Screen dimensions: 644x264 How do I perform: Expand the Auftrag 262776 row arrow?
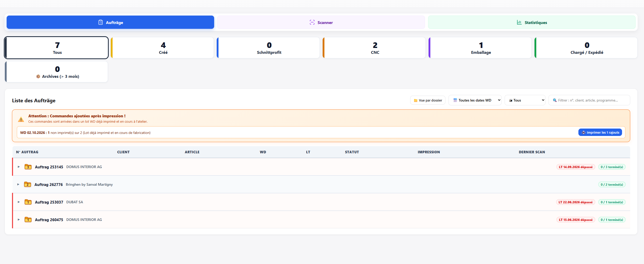point(18,184)
